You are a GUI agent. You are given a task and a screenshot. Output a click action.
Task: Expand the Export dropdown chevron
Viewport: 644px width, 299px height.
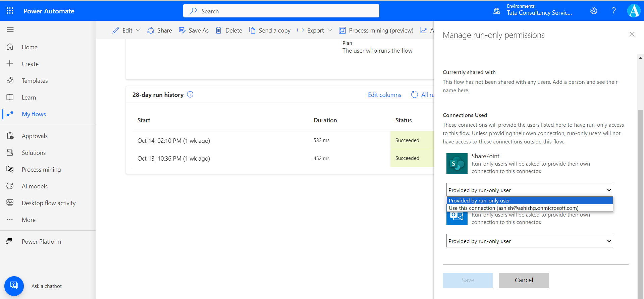click(330, 30)
